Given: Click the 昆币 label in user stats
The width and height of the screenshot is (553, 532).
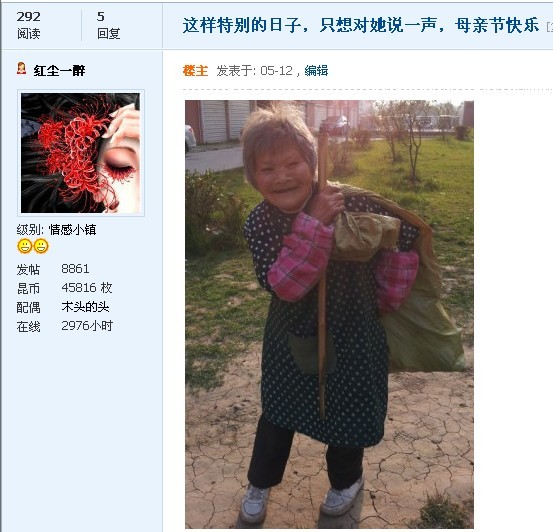Looking at the screenshot, I should click(x=28, y=288).
